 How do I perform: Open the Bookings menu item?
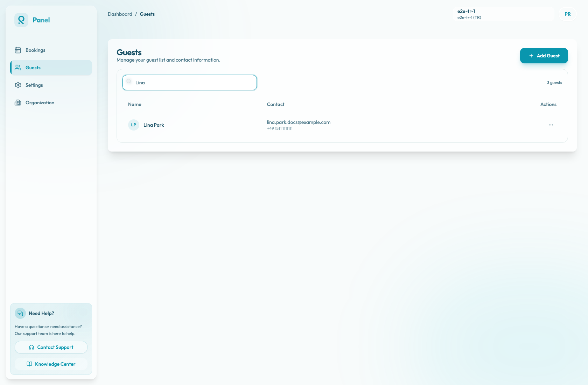click(51, 50)
